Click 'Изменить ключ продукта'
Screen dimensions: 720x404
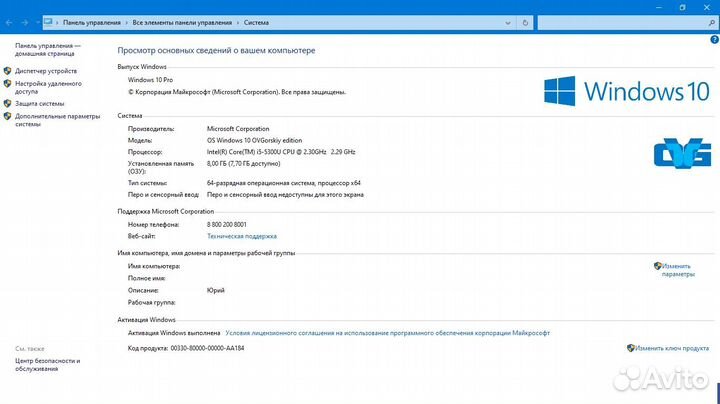(x=672, y=348)
